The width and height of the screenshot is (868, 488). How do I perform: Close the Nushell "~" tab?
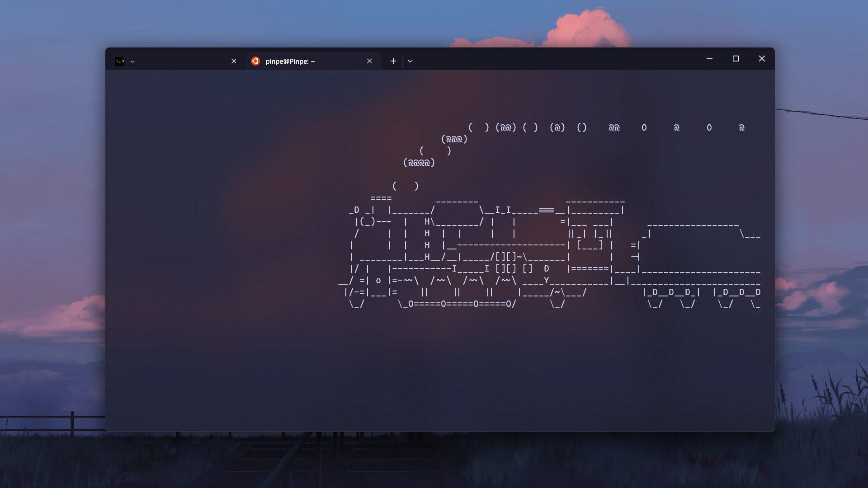234,61
